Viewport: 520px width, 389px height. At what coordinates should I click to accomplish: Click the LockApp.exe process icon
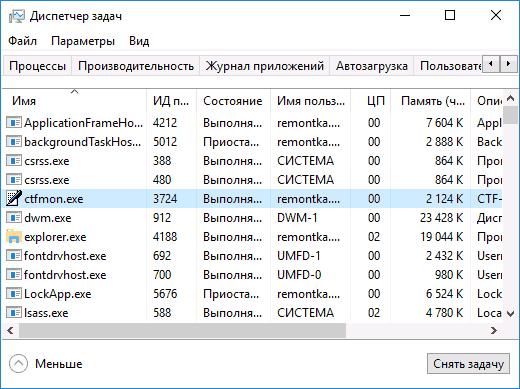click(14, 294)
